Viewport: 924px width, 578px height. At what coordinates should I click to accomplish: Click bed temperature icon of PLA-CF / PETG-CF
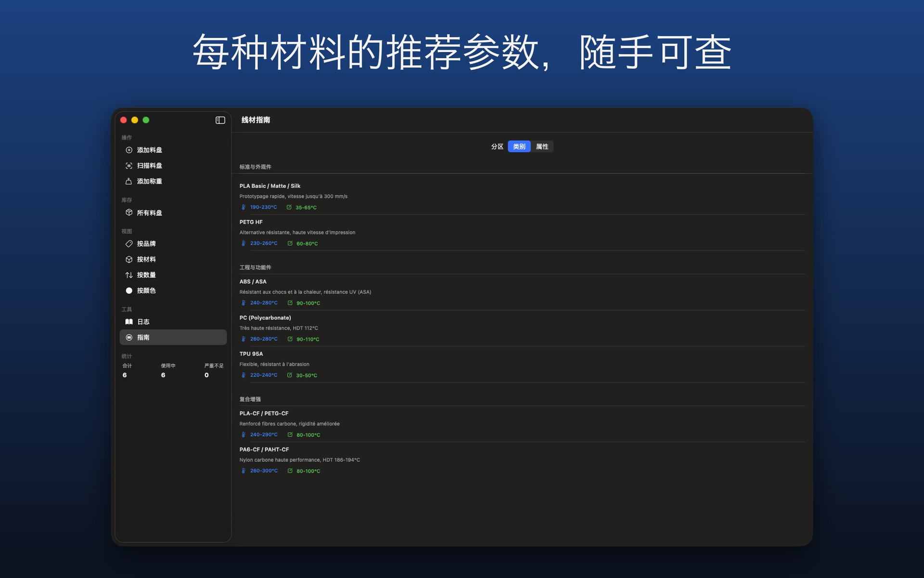(290, 434)
